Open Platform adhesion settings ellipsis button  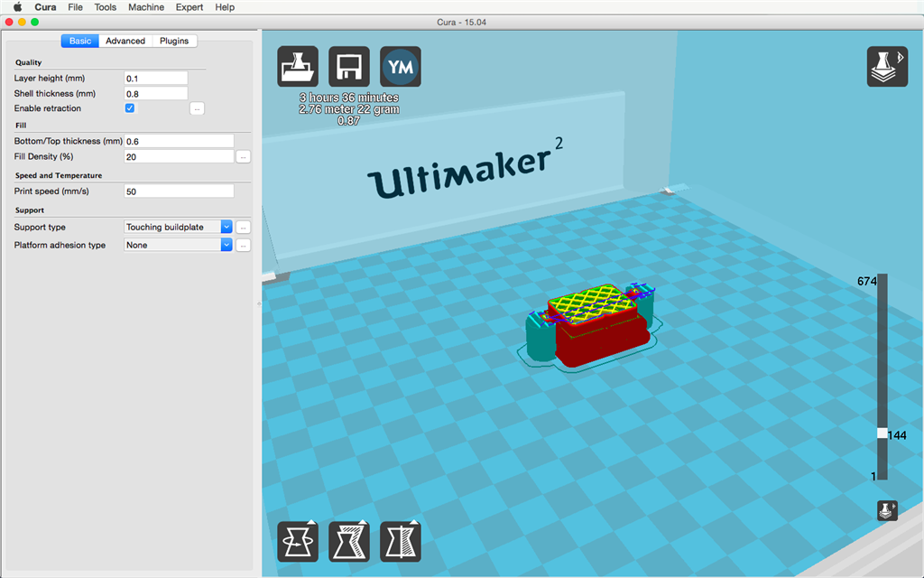click(243, 245)
